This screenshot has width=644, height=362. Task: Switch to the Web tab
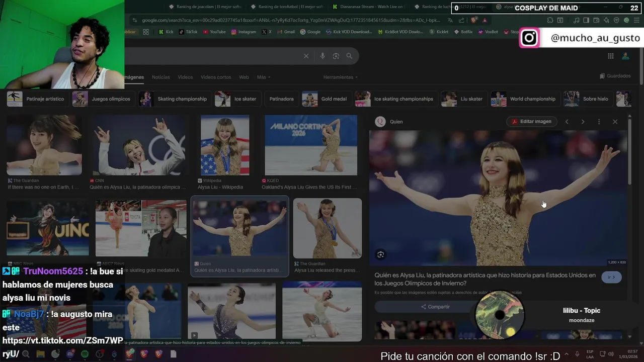[244, 77]
